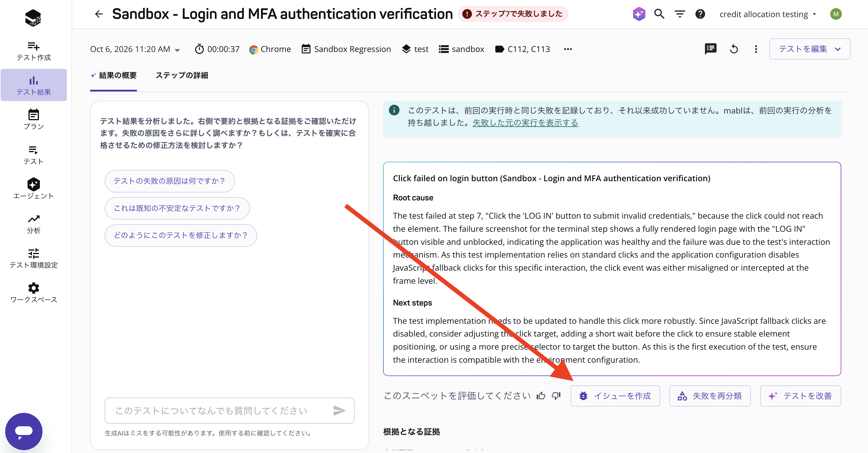Go to the プラン sidebar page
868x453 pixels.
pyautogui.click(x=34, y=119)
